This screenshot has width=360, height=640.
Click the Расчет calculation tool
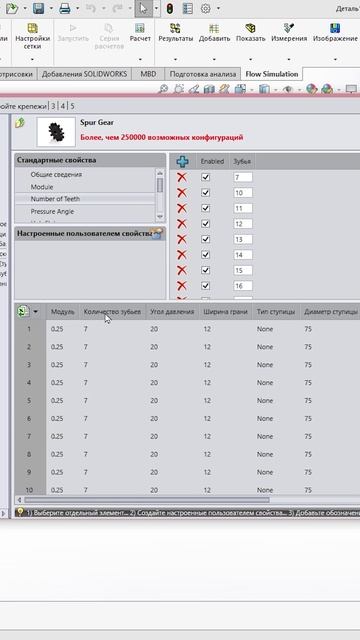tap(140, 32)
